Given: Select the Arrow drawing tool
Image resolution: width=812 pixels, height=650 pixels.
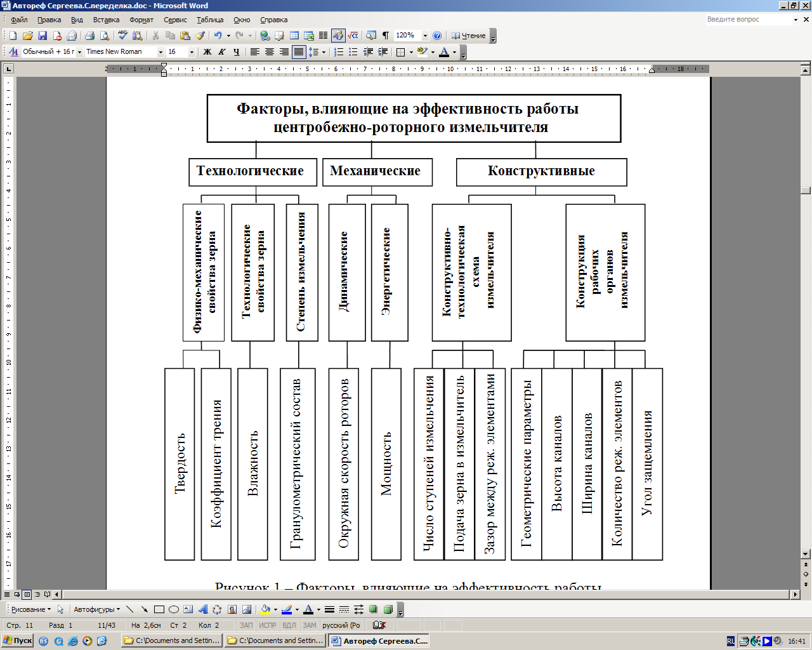Looking at the screenshot, I should coord(145,609).
